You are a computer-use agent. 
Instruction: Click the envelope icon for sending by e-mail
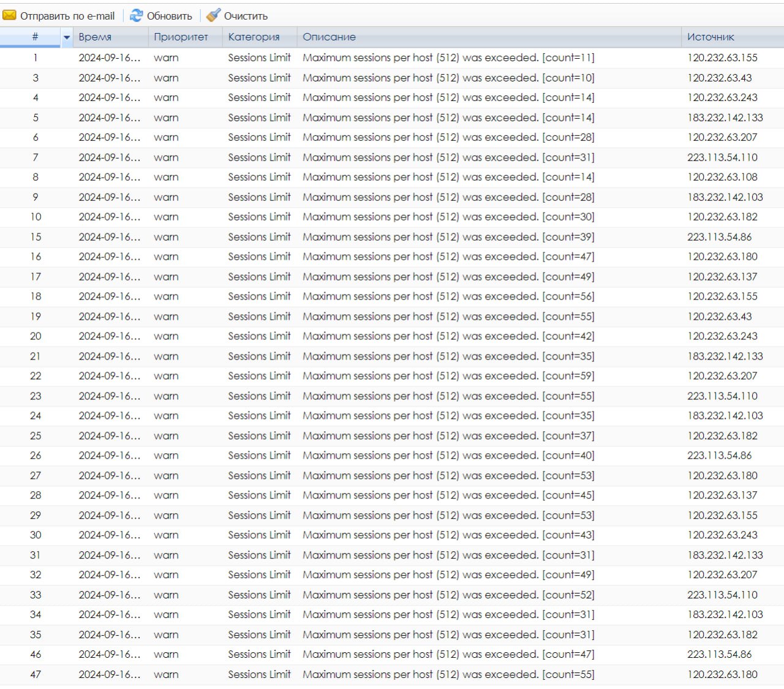[x=9, y=15]
